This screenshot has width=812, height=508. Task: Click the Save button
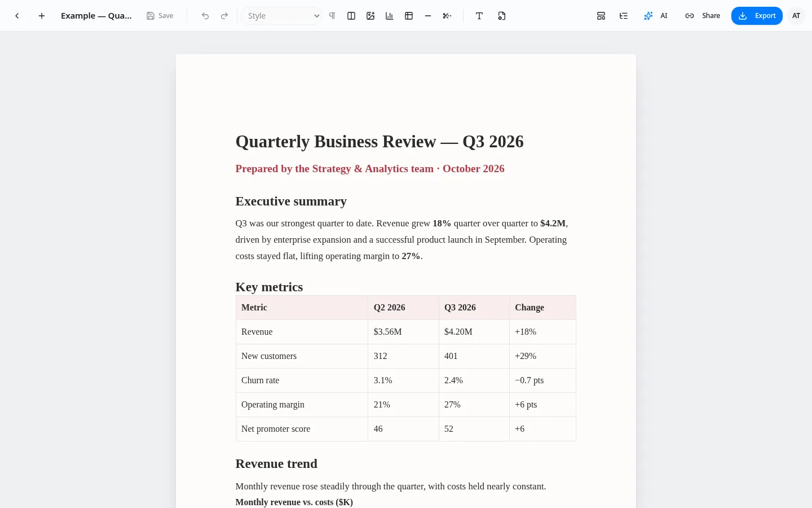coord(160,16)
